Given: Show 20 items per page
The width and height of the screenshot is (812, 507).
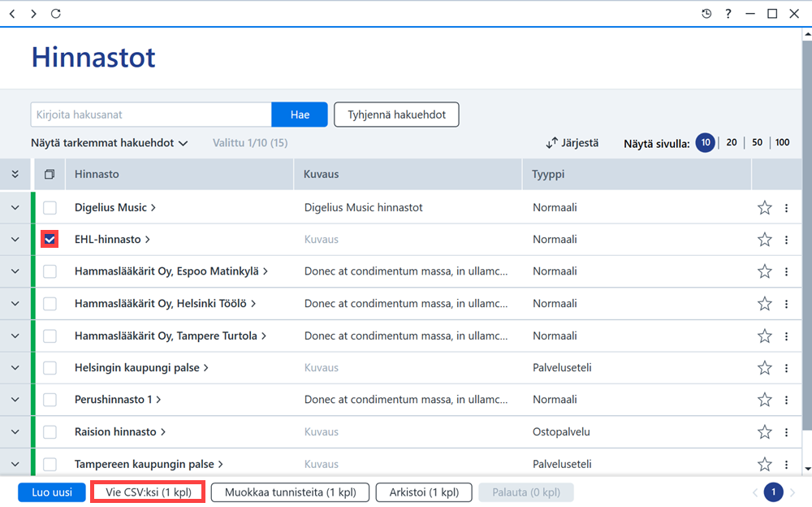Looking at the screenshot, I should point(732,142).
